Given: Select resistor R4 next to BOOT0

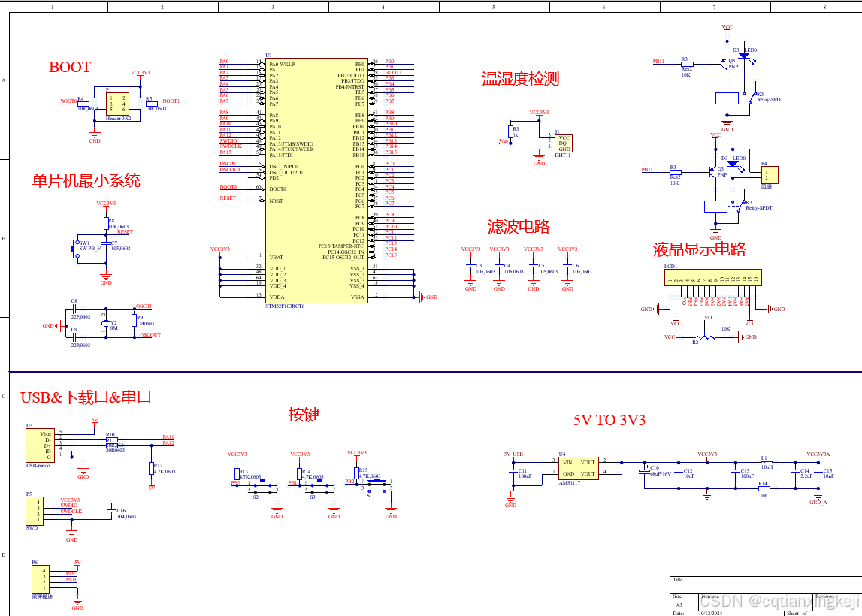Looking at the screenshot, I should [83, 104].
